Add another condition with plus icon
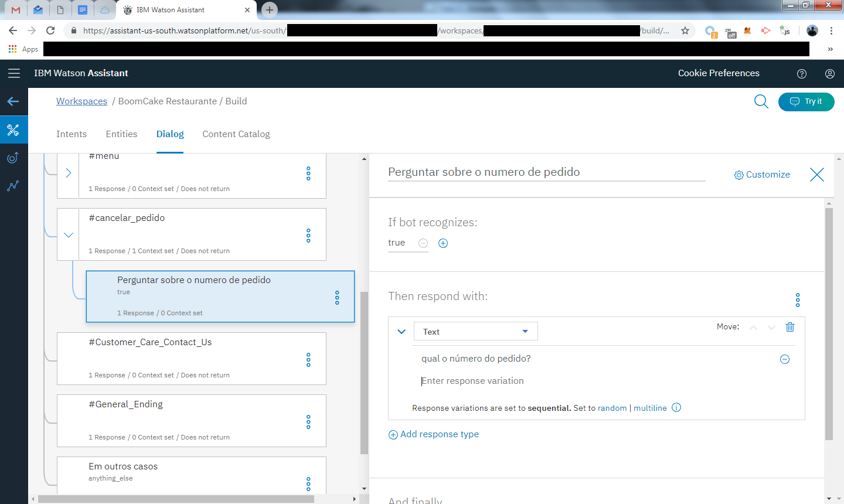This screenshot has height=504, width=844. (443, 243)
